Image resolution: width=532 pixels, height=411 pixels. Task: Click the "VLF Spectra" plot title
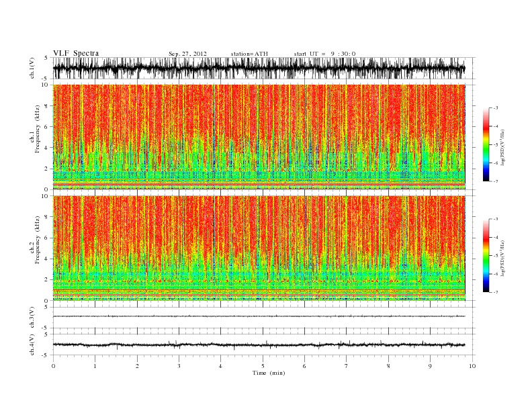tap(76, 53)
